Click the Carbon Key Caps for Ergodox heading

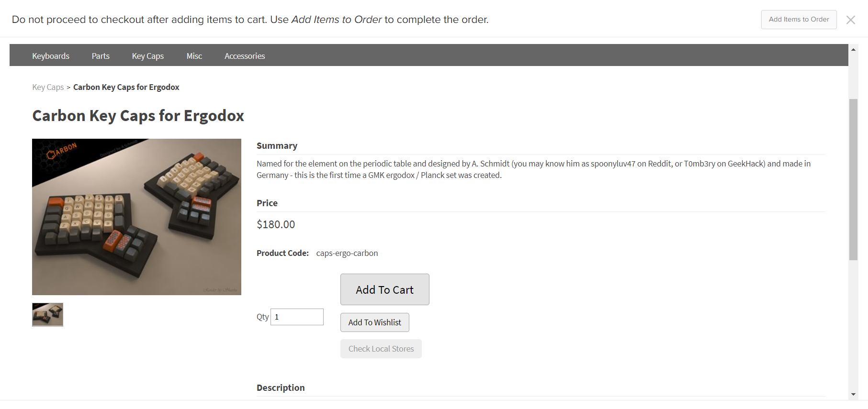tap(138, 116)
